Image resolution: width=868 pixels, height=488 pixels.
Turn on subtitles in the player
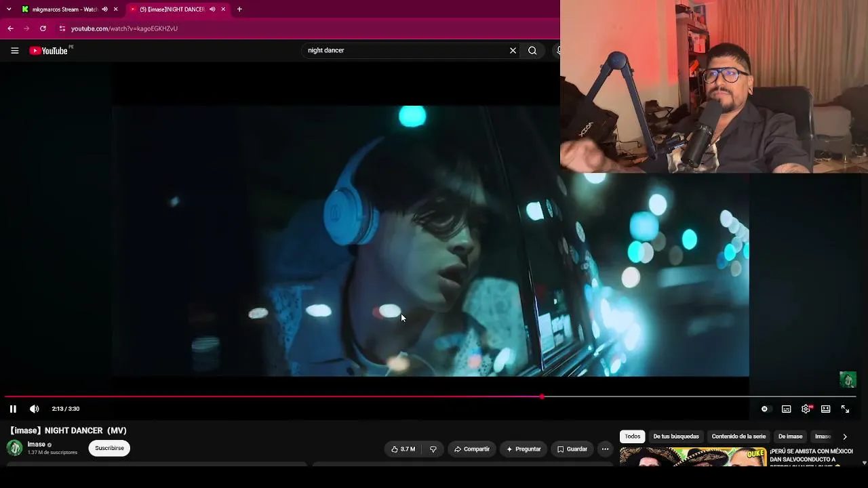click(x=787, y=409)
